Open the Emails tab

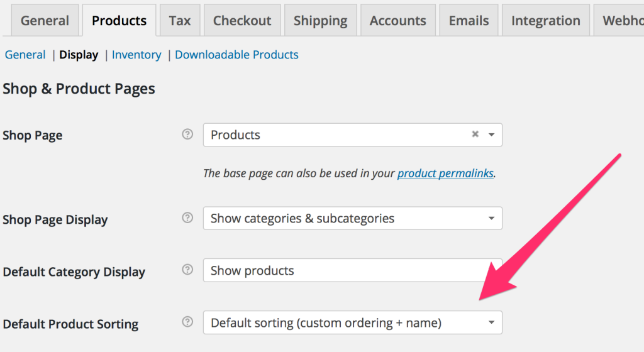469,21
